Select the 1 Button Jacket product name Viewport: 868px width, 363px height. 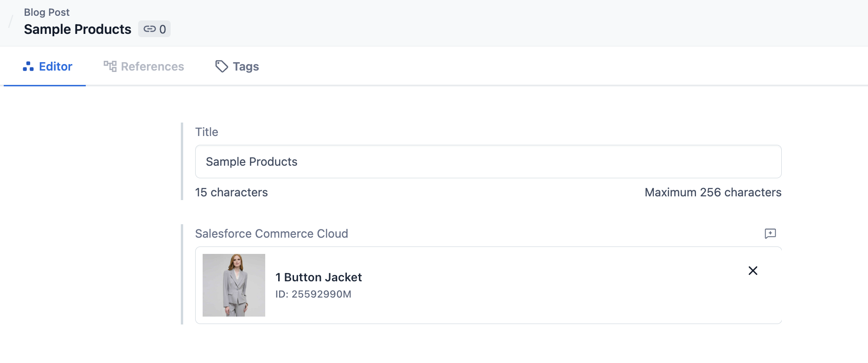click(318, 277)
